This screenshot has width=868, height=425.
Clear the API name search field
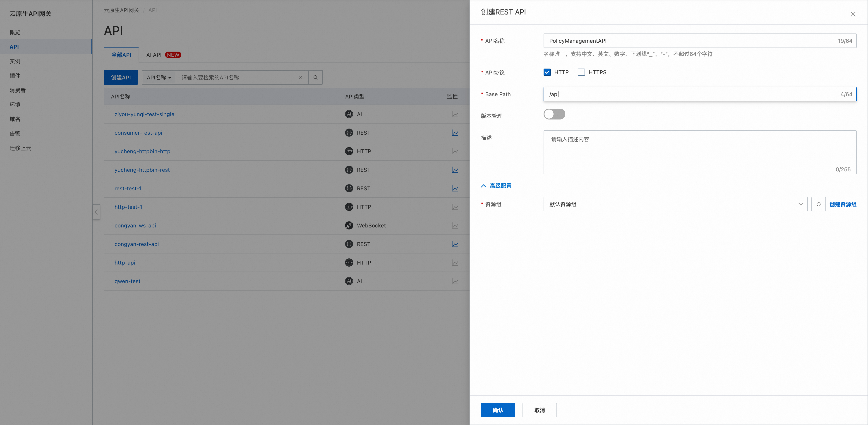(301, 77)
